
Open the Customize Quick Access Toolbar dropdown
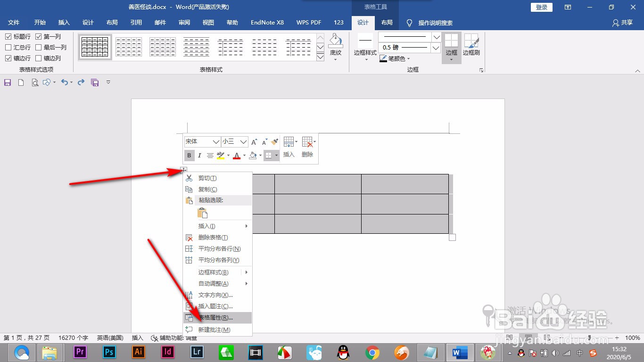108,82
